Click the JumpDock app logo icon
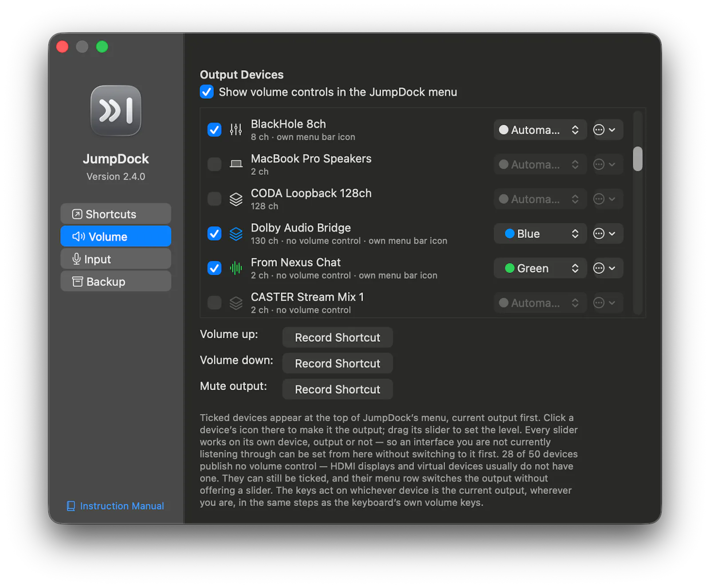This screenshot has height=588, width=710. coord(116,110)
